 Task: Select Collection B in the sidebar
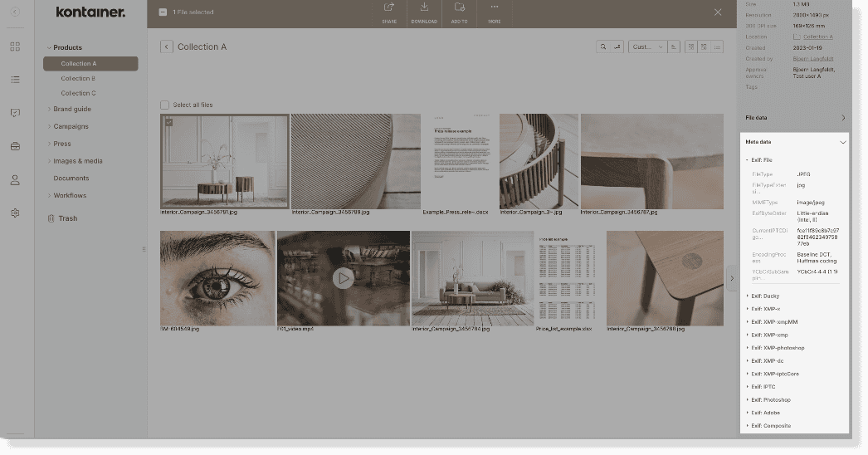(x=78, y=79)
